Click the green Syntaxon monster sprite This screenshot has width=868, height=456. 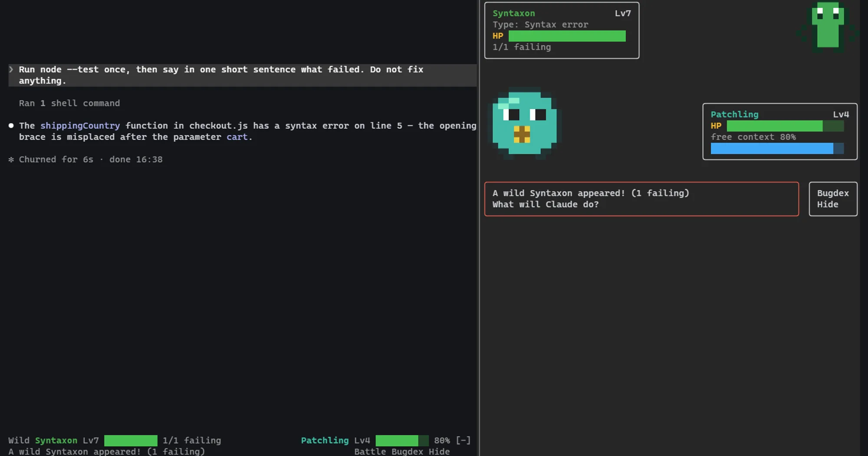coord(828,27)
